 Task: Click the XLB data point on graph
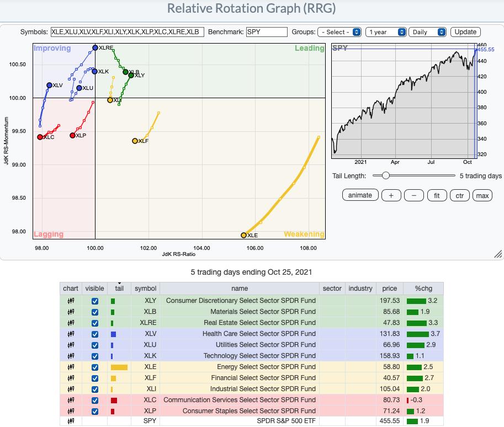[x=126, y=72]
